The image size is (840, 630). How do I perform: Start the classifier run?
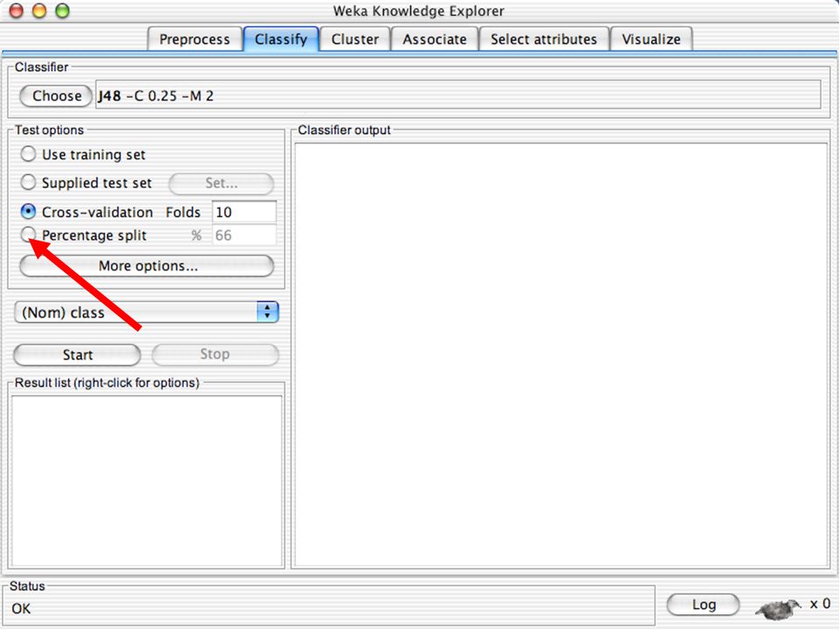(x=77, y=354)
